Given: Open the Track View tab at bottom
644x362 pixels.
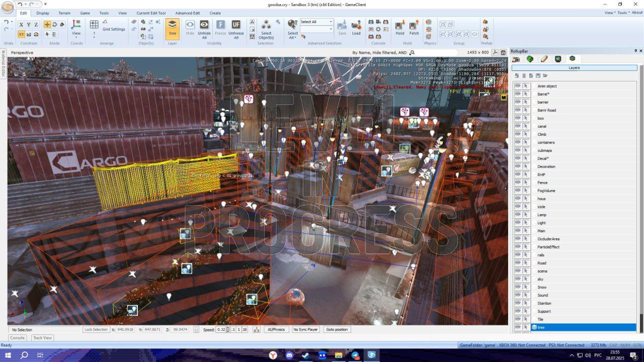Looking at the screenshot, I should pyautogui.click(x=42, y=338).
